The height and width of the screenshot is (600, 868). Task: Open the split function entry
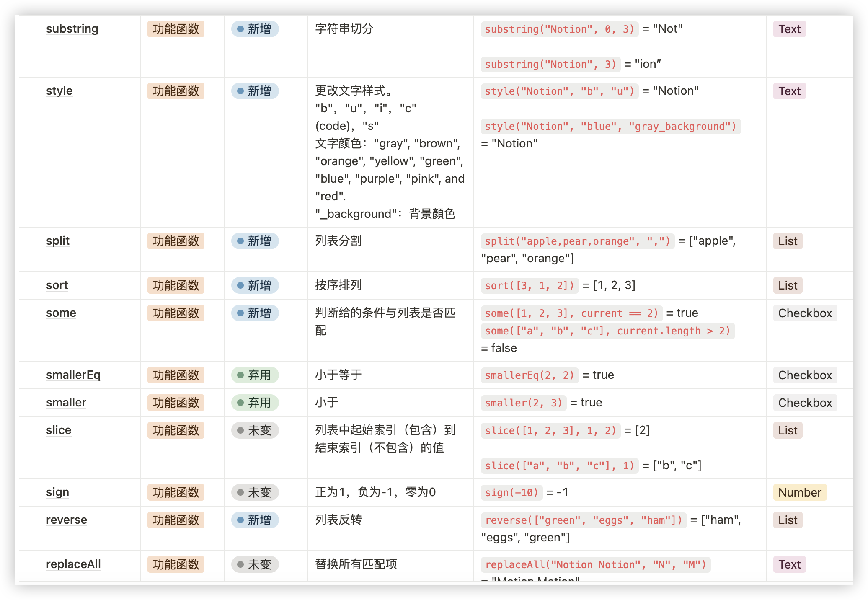click(58, 241)
